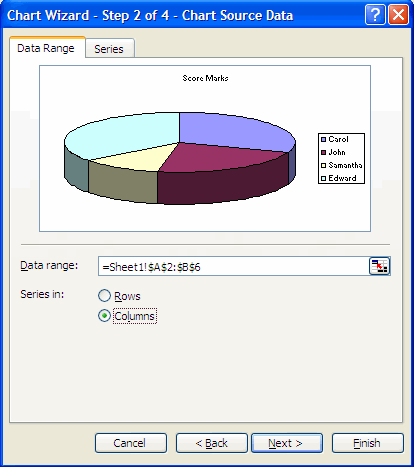
Task: Go to previous step with Back
Action: [212, 443]
